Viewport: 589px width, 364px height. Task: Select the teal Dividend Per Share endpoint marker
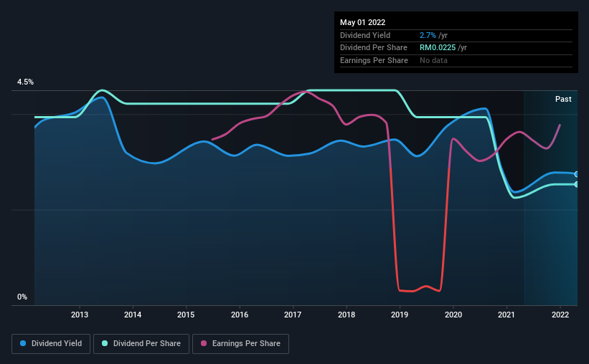576,184
